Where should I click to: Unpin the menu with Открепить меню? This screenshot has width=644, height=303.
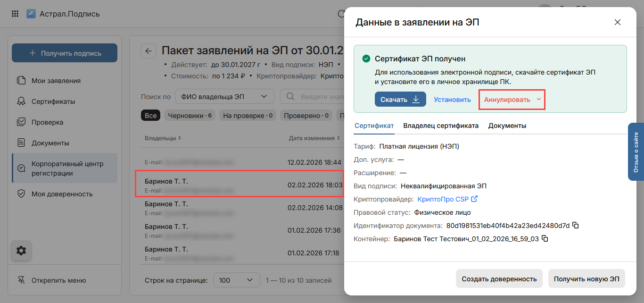(58, 280)
